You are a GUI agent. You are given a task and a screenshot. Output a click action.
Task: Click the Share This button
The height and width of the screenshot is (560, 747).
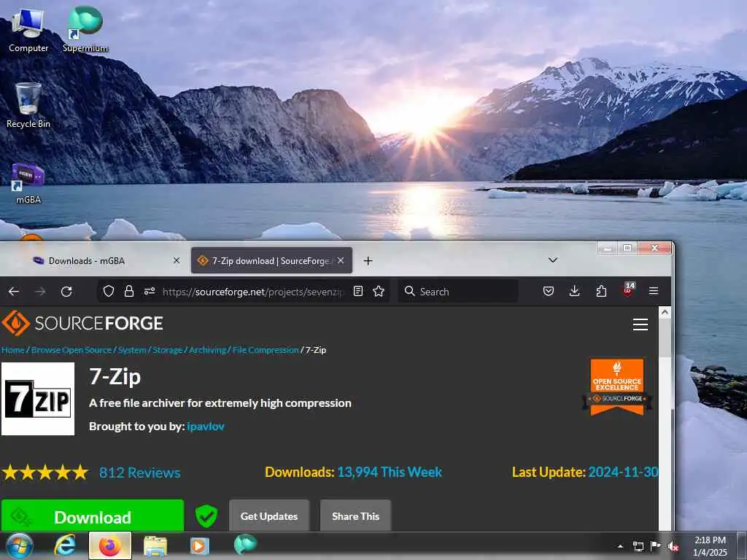(x=355, y=516)
